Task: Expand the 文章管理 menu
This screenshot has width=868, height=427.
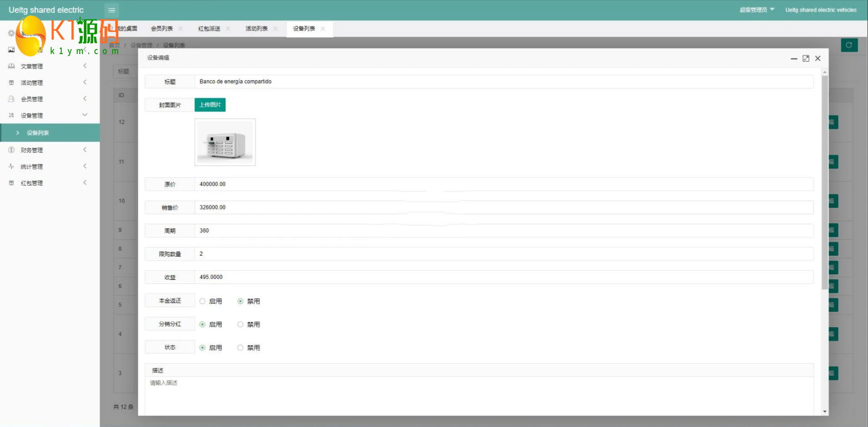Action: (x=85, y=66)
